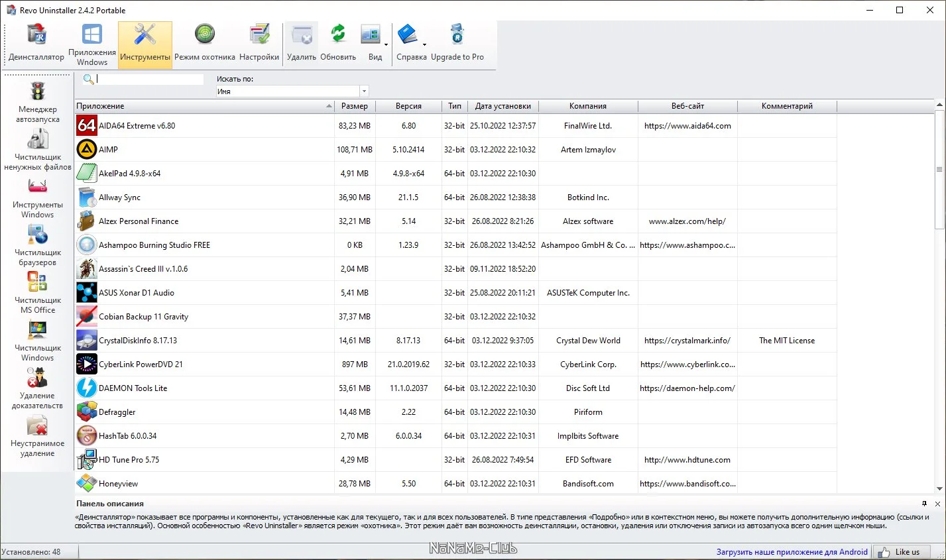Sort by the Приложение column header
946x560 pixels.
click(204, 106)
